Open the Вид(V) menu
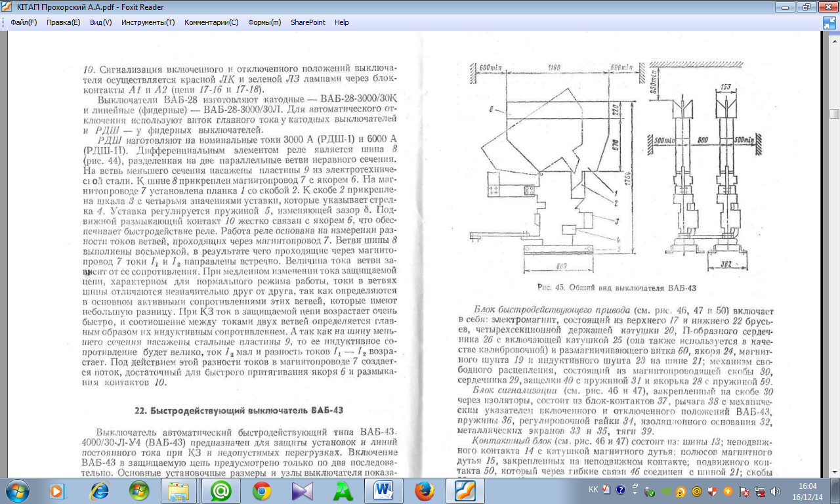The height and width of the screenshot is (504, 840). pyautogui.click(x=100, y=22)
